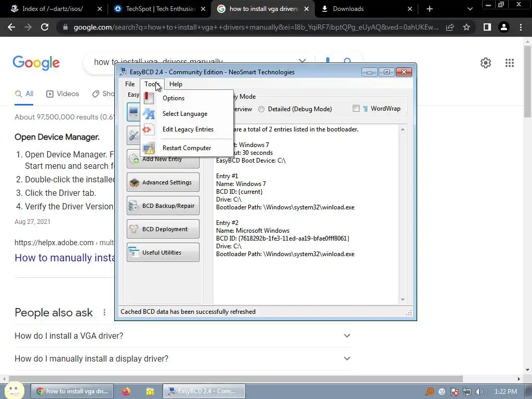Reload the Google search page
Image resolution: width=532 pixels, height=399 pixels.
[45, 27]
